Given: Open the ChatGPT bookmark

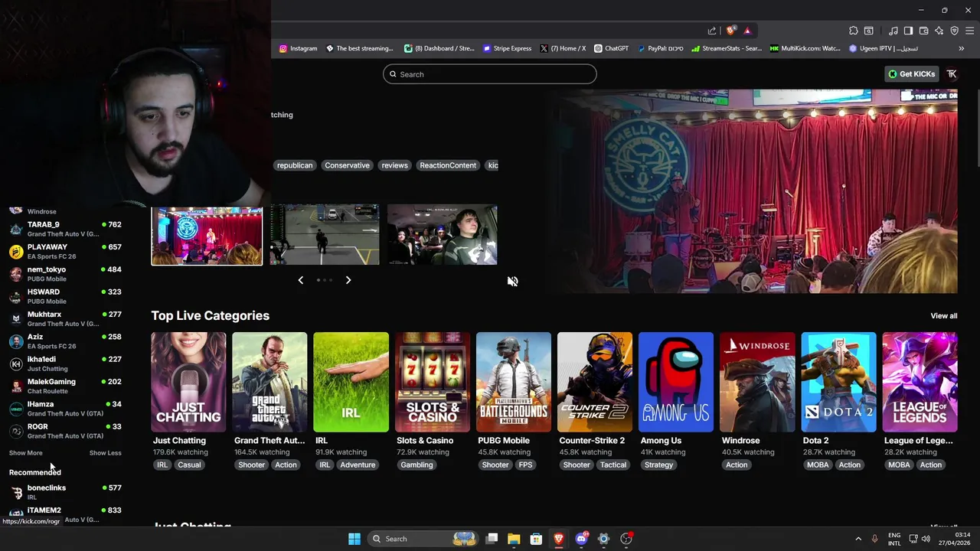Looking at the screenshot, I should point(611,48).
